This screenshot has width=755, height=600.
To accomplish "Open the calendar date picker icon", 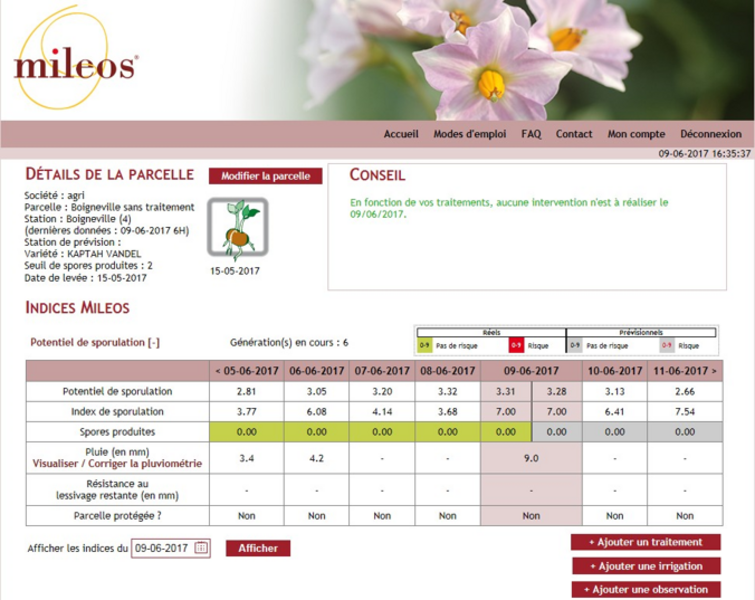I will (201, 548).
